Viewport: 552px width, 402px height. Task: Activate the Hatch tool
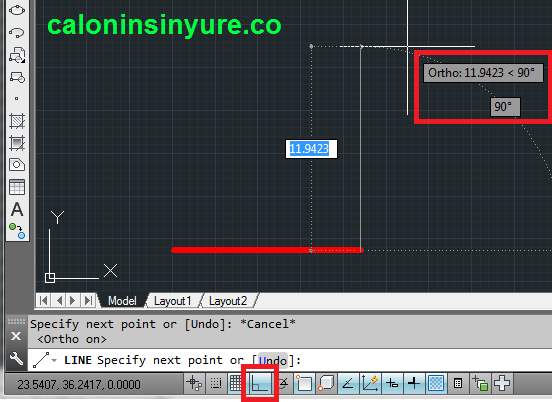(17, 121)
